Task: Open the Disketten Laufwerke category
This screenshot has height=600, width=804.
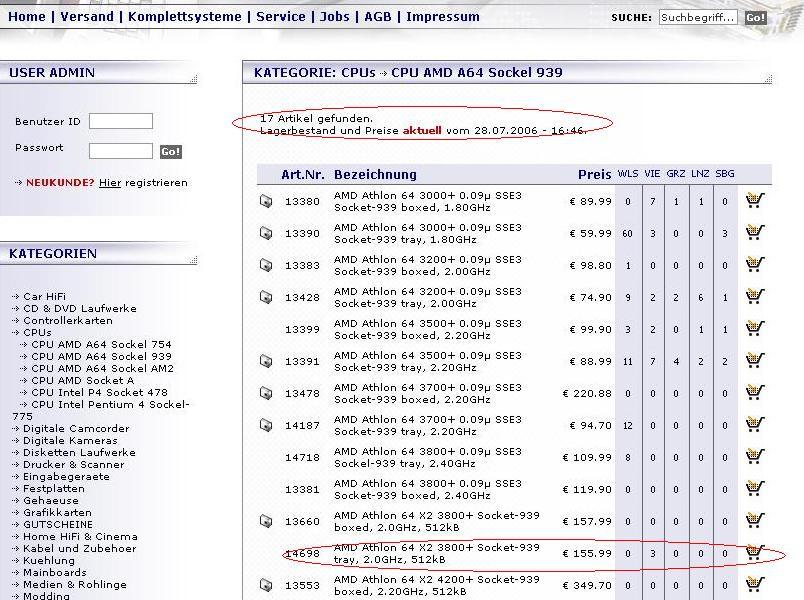Action: pyautogui.click(x=79, y=452)
